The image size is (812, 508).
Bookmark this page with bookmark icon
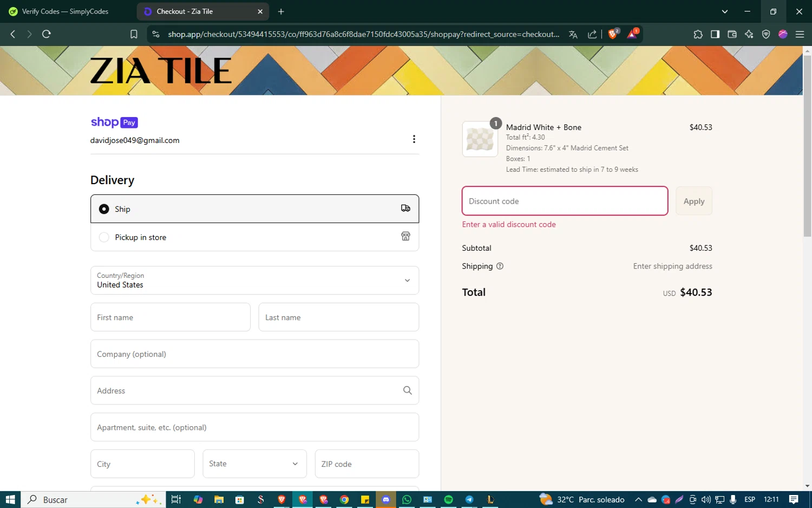(134, 34)
